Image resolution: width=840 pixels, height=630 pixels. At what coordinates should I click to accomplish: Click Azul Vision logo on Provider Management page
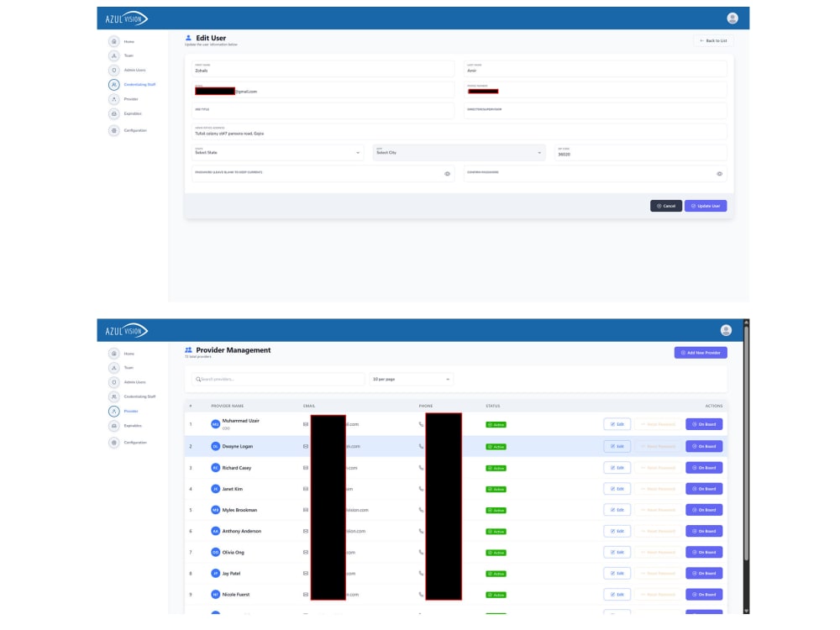pyautogui.click(x=127, y=331)
